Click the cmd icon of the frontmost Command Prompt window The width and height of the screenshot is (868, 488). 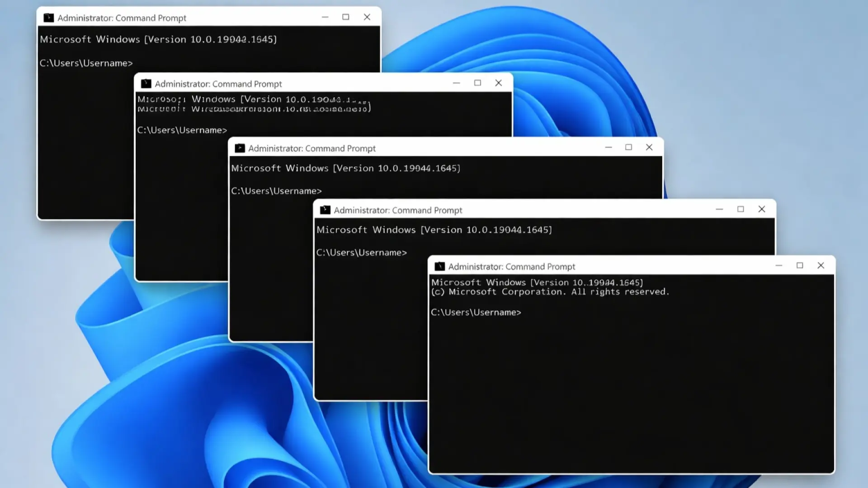pos(439,267)
